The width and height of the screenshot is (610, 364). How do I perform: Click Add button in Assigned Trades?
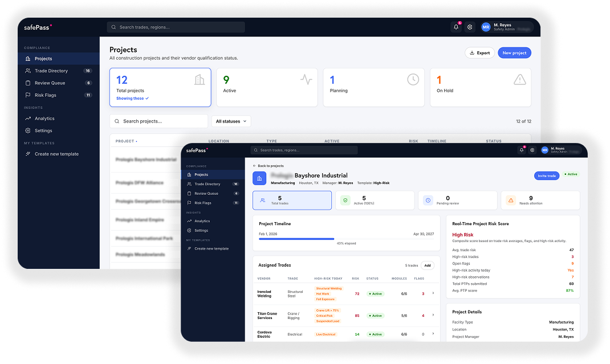coord(428,265)
